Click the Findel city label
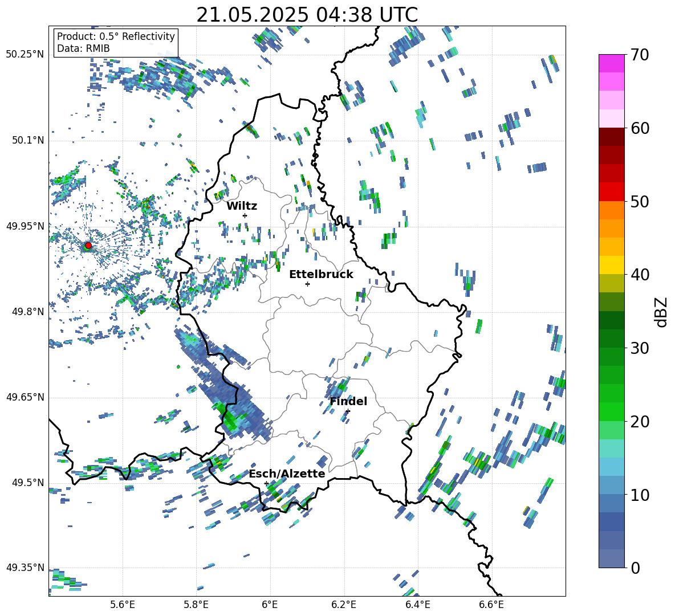 [348, 401]
